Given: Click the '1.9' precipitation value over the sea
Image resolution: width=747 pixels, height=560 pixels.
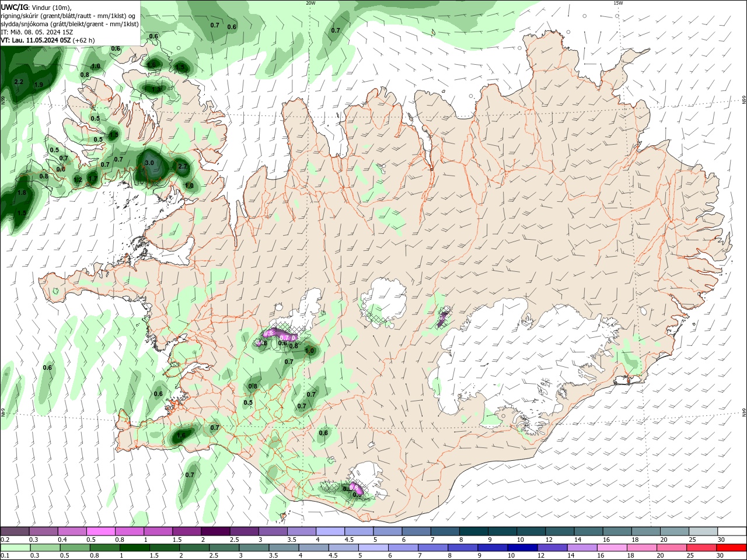Looking at the screenshot, I should click(x=39, y=85).
